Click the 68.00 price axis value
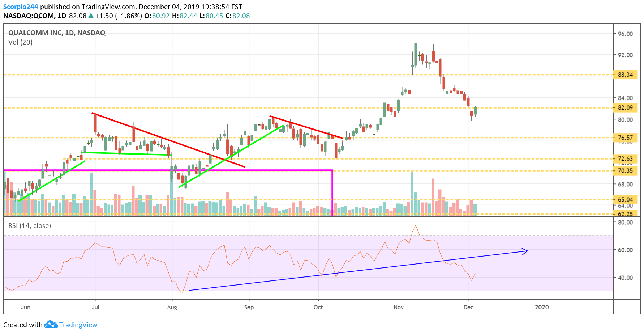The height and width of the screenshot is (334, 644). click(626, 184)
